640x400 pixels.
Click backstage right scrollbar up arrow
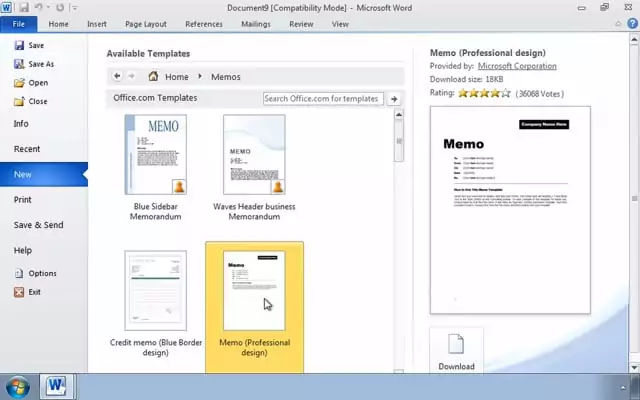coord(634,40)
